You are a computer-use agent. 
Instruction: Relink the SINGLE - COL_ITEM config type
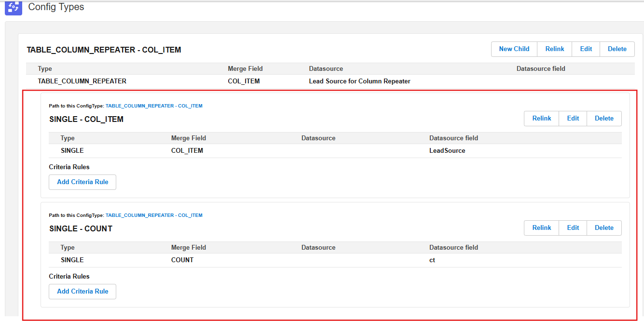[541, 119]
